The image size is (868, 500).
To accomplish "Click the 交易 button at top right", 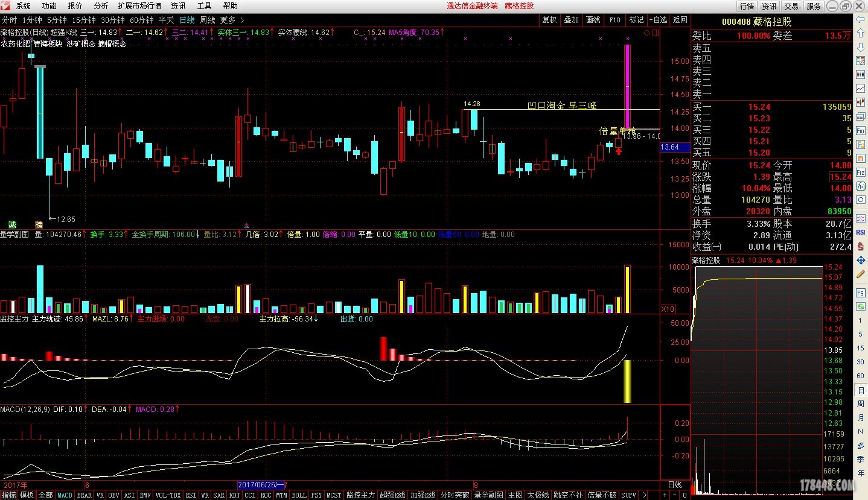I will [x=791, y=6].
